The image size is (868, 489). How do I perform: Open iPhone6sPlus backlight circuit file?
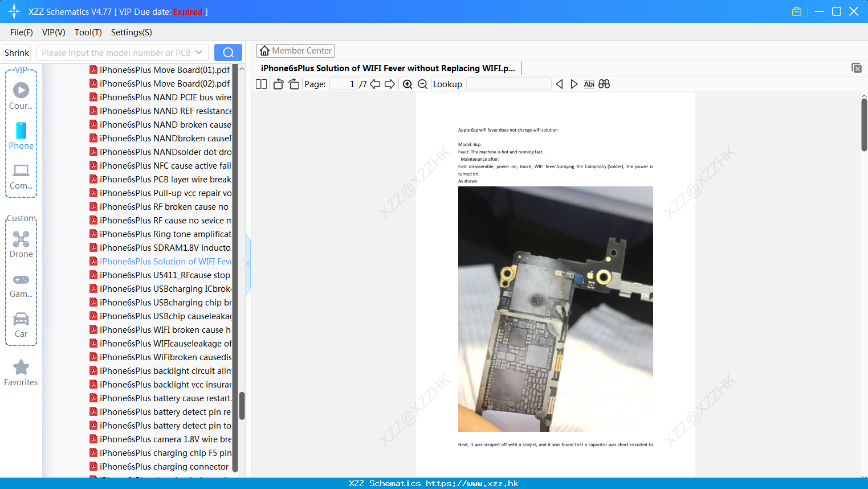pyautogui.click(x=160, y=371)
